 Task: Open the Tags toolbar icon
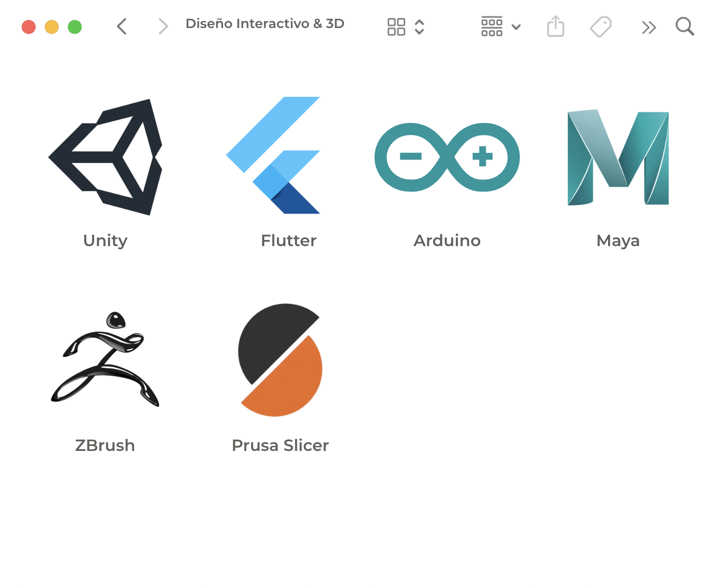tap(601, 26)
